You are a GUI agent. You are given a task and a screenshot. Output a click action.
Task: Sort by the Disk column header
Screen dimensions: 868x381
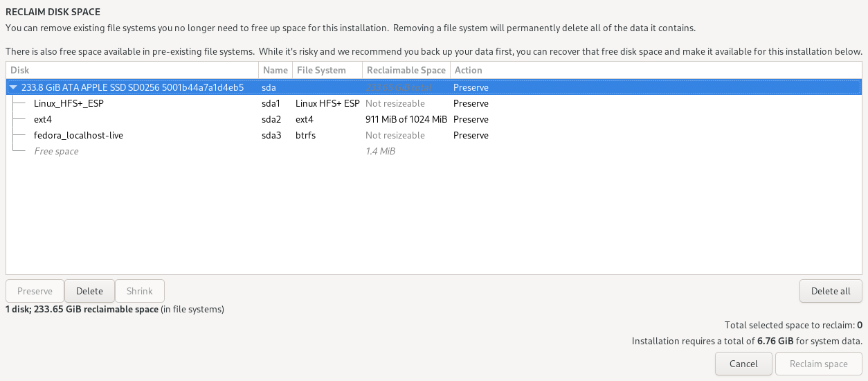point(132,70)
